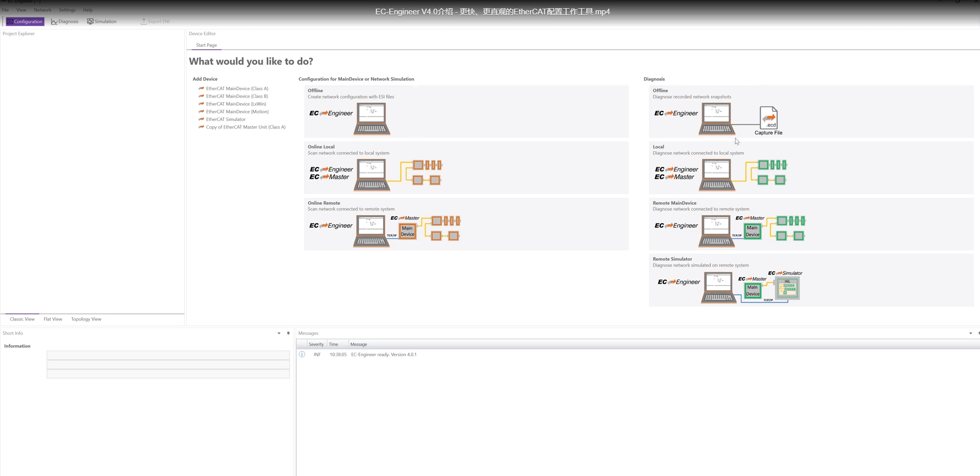Select the 10:38:05 time cell

(338, 354)
